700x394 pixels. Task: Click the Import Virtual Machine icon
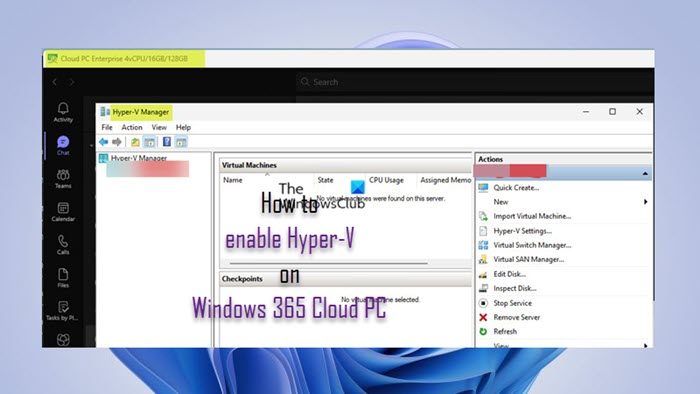(483, 216)
